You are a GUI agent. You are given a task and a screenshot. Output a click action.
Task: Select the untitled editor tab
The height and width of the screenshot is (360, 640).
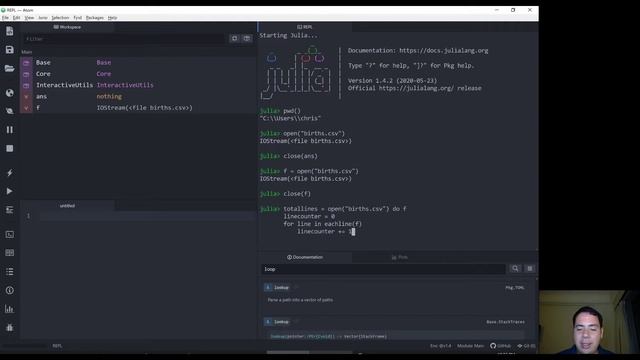tap(67, 206)
